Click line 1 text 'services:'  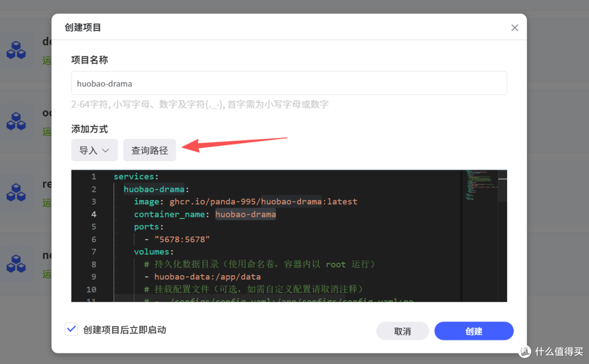tap(136, 177)
